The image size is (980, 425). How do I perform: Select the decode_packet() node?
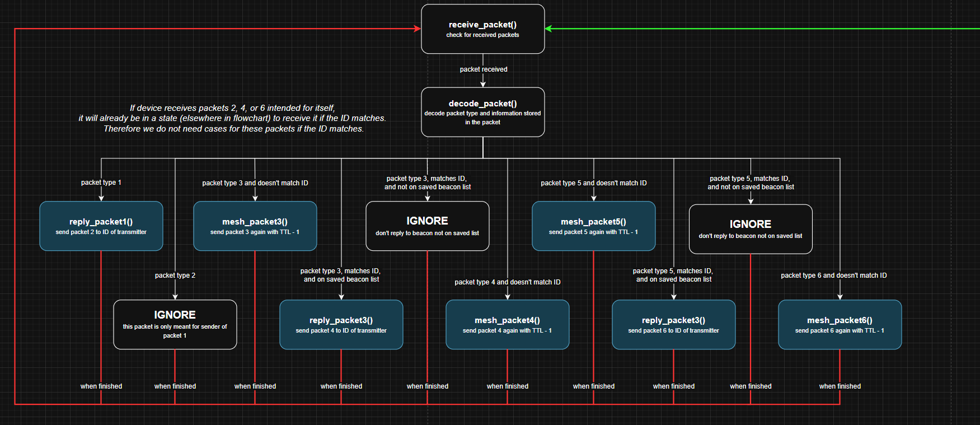482,112
